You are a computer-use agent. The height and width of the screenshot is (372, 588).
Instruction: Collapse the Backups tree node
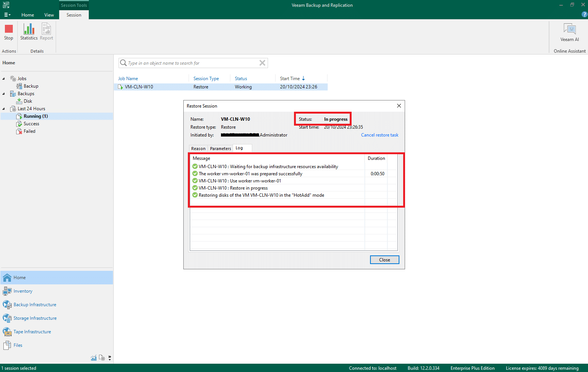tap(4, 94)
